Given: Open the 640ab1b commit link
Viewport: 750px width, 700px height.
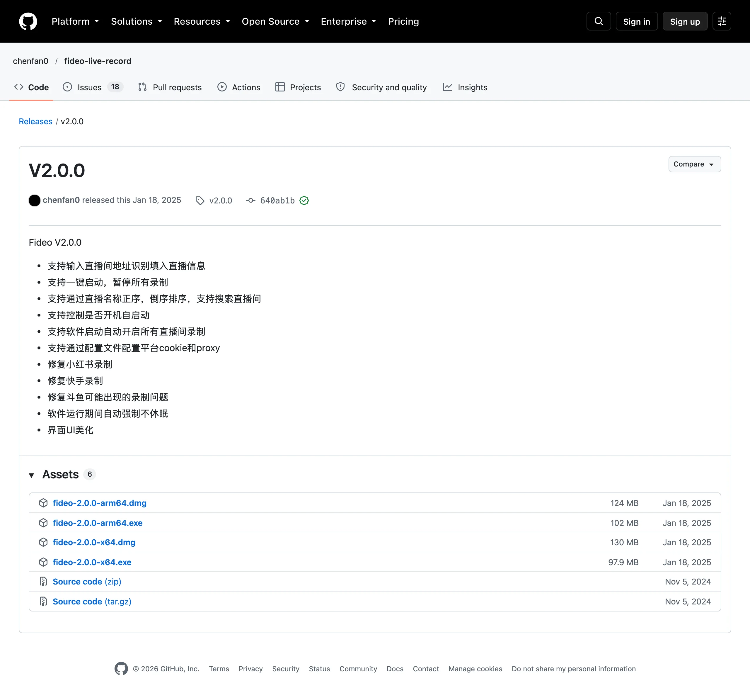Looking at the screenshot, I should click(x=277, y=201).
